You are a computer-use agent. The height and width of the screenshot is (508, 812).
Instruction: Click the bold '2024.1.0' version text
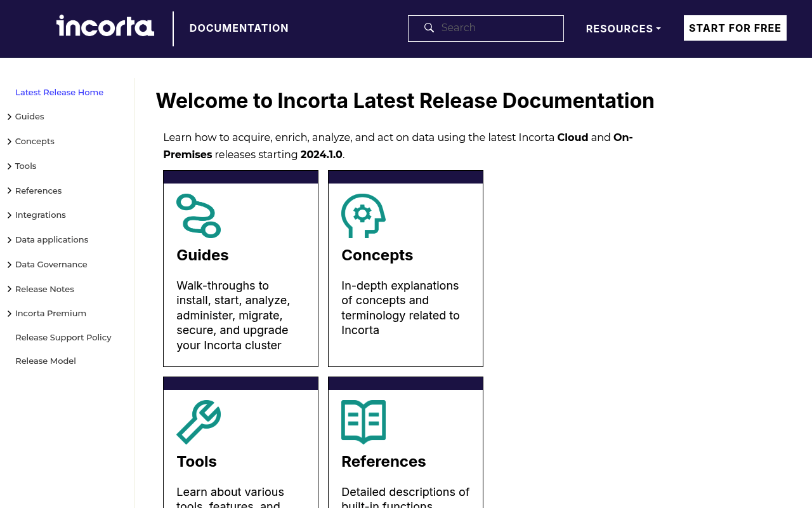321,155
